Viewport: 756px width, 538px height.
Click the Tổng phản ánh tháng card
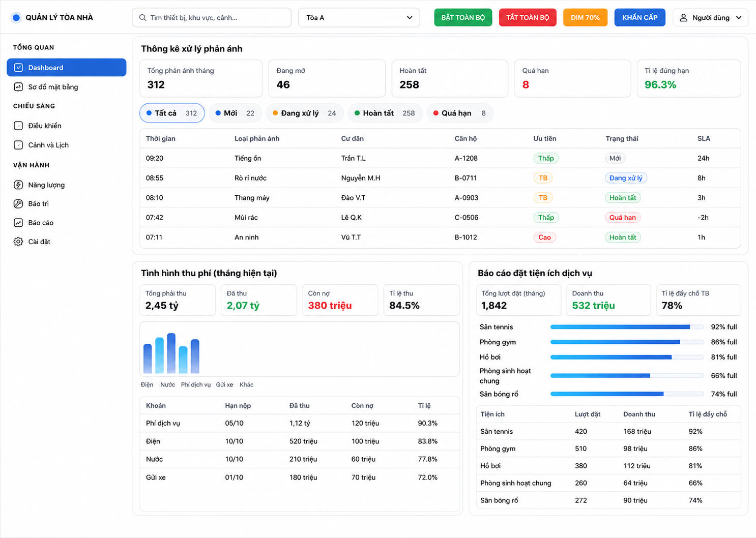[x=201, y=78]
